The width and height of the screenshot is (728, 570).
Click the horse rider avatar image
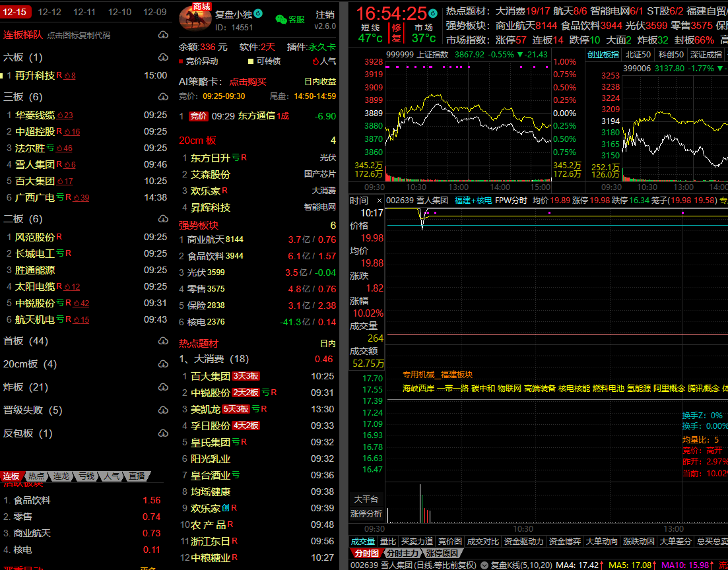click(x=195, y=20)
